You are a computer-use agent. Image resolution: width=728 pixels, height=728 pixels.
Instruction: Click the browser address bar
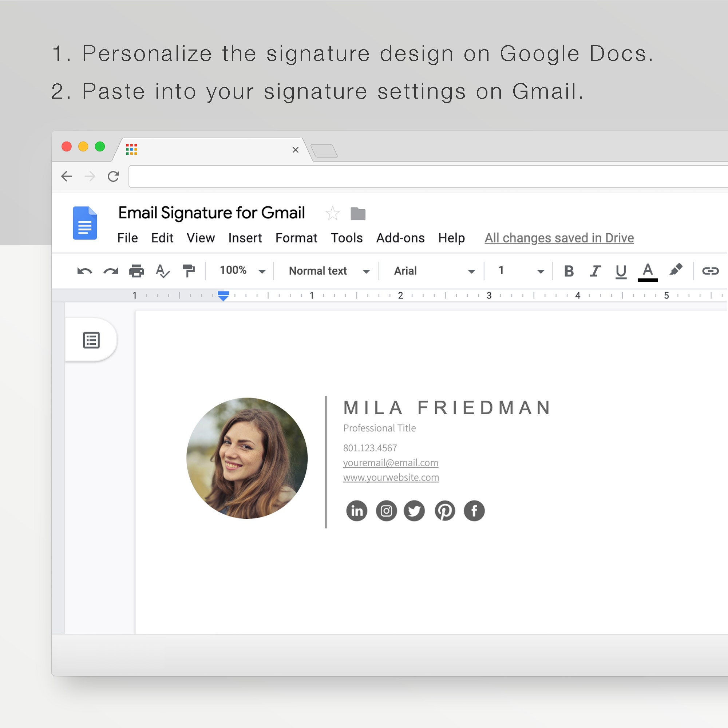point(428,176)
